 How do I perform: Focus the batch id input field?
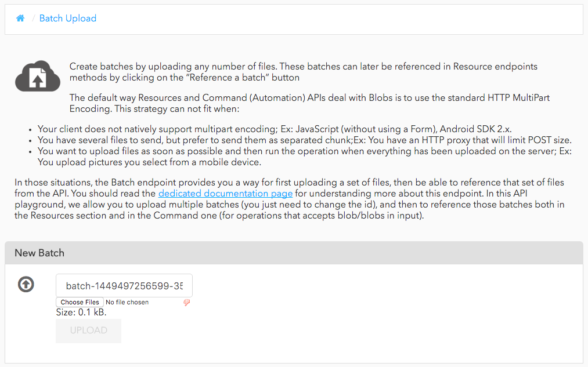(x=124, y=286)
